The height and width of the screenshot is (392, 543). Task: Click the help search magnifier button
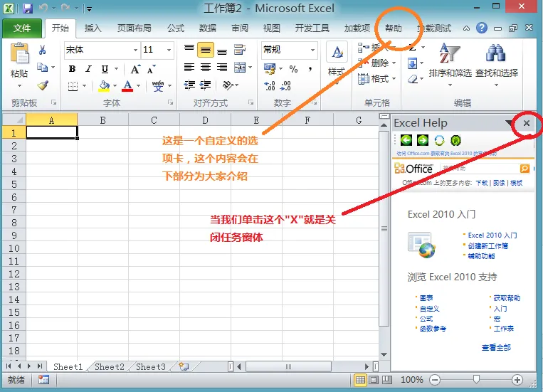(524, 169)
